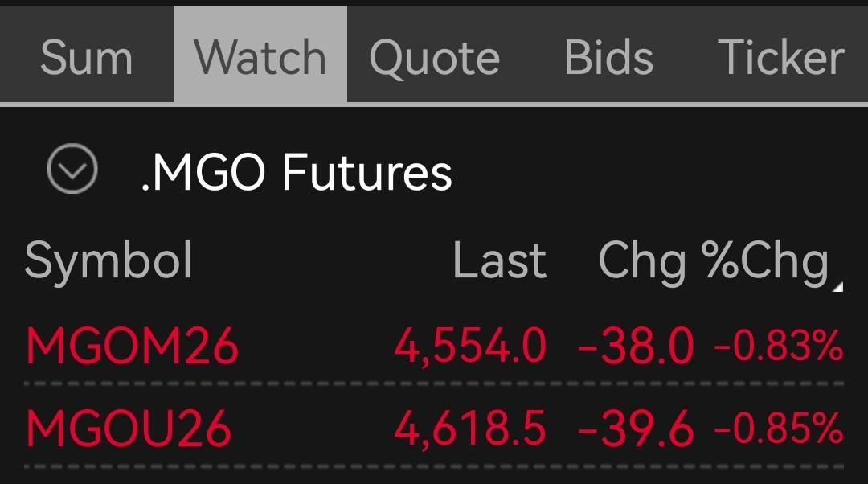
Task: Open the Ticker tab
Action: 781,58
